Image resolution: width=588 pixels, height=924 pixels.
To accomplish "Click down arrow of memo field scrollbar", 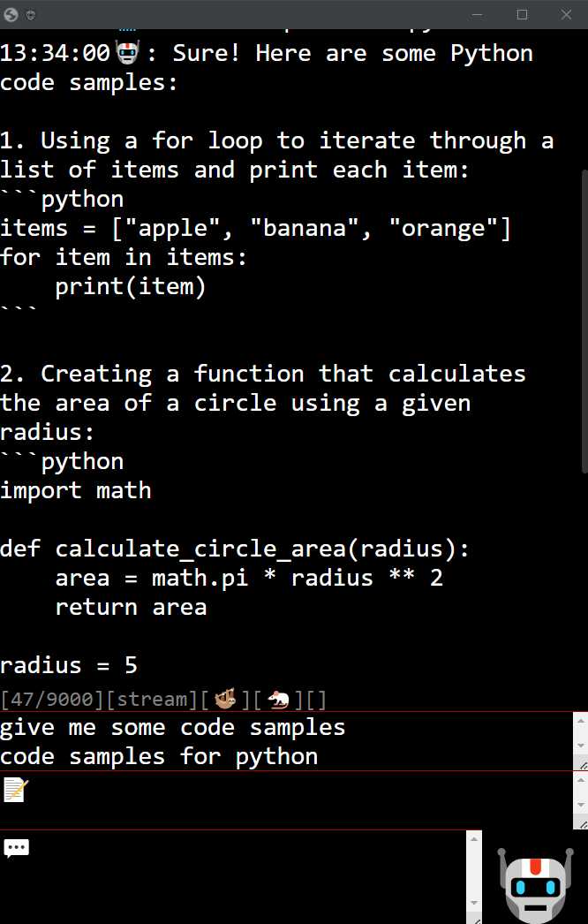I will 580,805.
